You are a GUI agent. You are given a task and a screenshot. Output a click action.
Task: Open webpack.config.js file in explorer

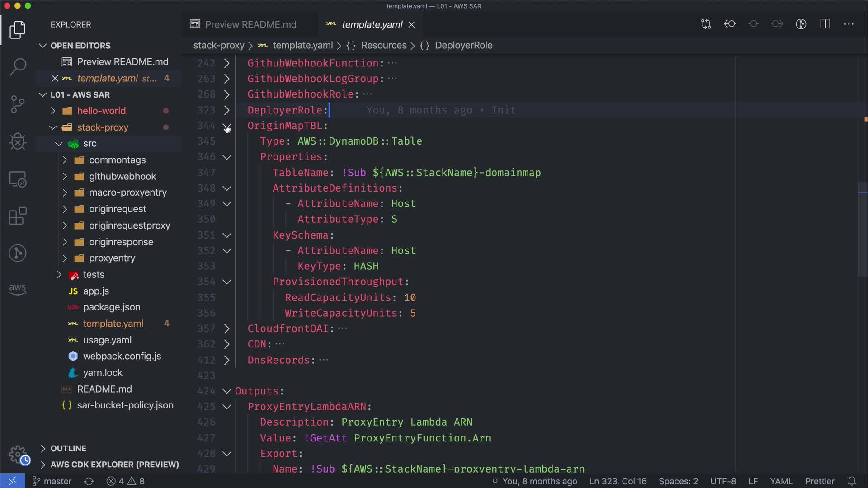tap(122, 356)
